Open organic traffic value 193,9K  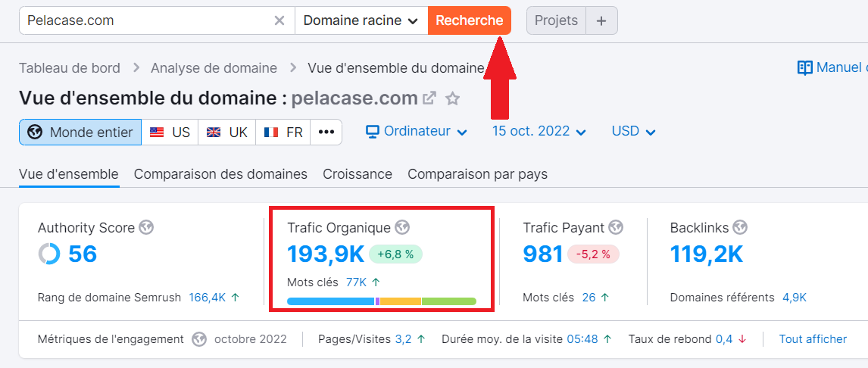click(x=326, y=254)
